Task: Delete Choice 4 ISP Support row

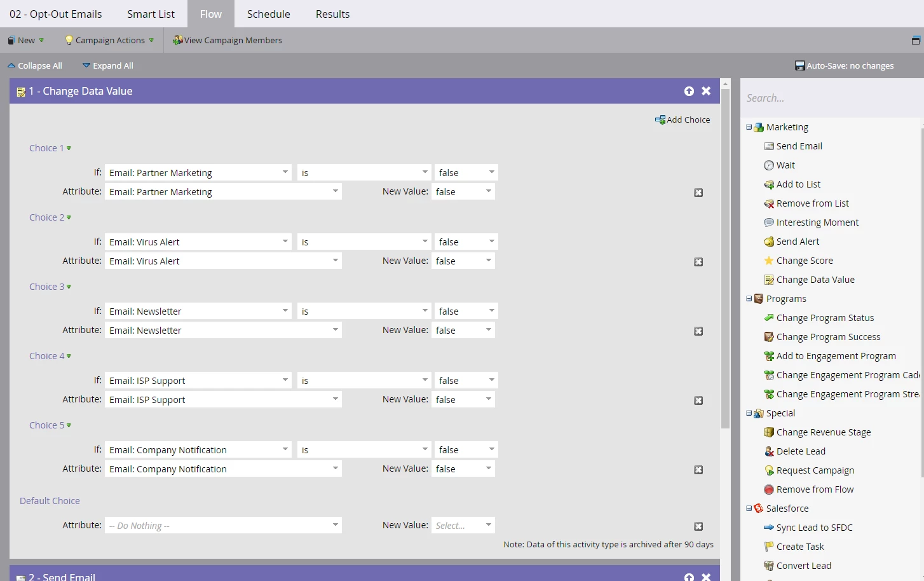Action: (x=698, y=400)
